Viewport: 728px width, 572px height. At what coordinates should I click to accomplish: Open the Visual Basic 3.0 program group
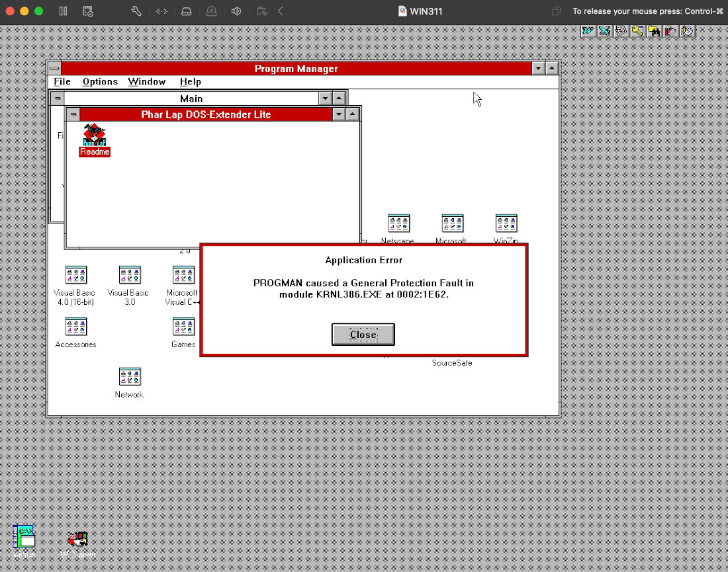[130, 276]
